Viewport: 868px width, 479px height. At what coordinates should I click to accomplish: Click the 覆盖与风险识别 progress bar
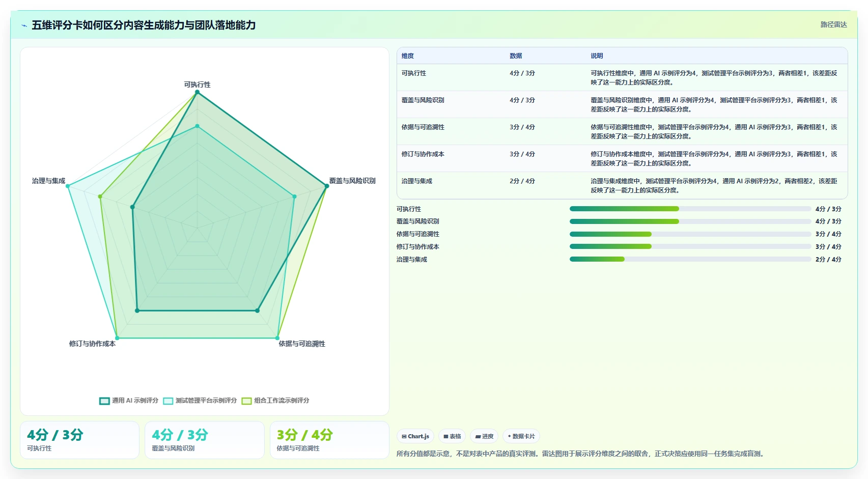pos(690,221)
